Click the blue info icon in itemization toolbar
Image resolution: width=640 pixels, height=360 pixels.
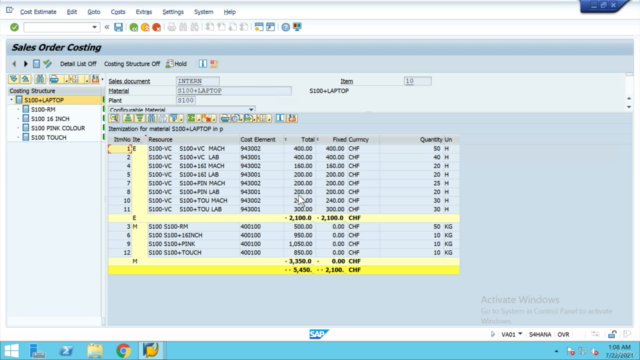pos(280,118)
